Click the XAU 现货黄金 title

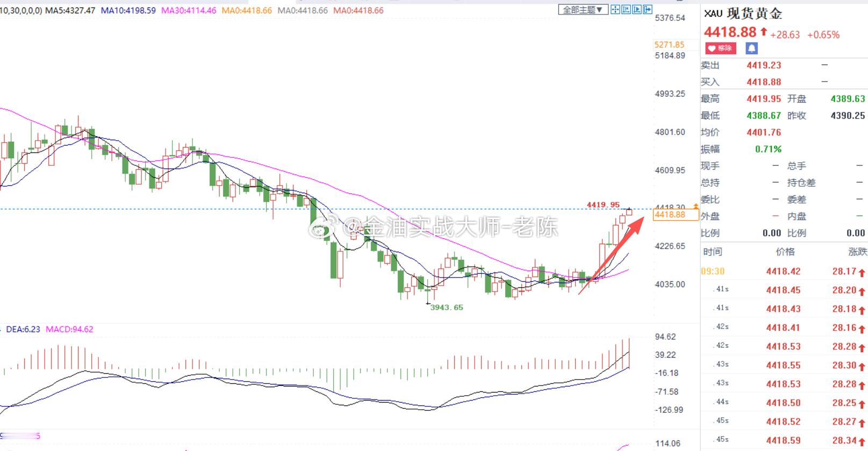tap(743, 13)
